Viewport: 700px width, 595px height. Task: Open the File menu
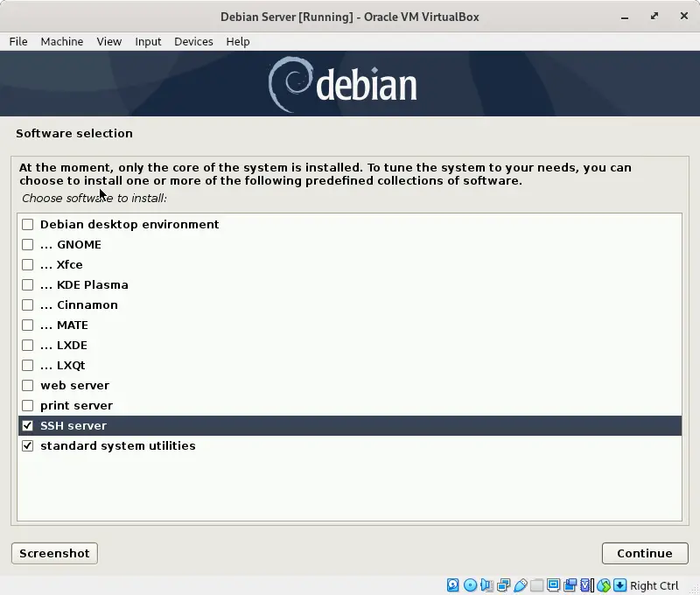18,41
